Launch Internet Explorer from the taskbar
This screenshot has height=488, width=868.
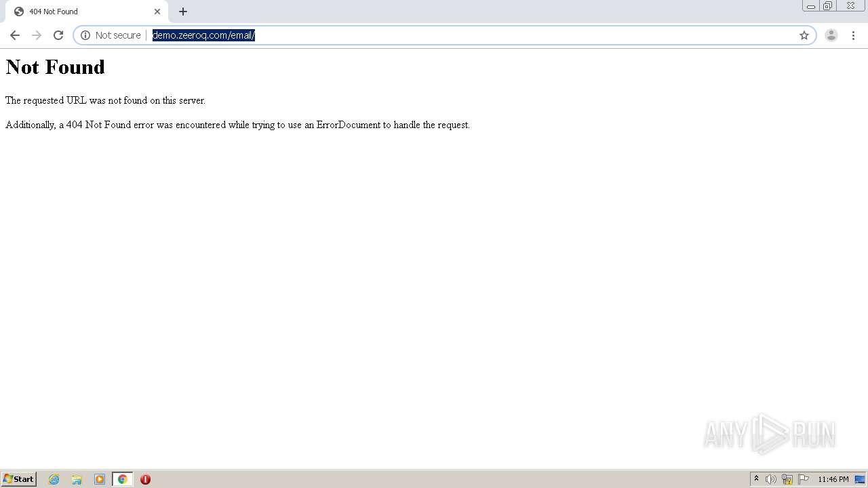(x=54, y=479)
